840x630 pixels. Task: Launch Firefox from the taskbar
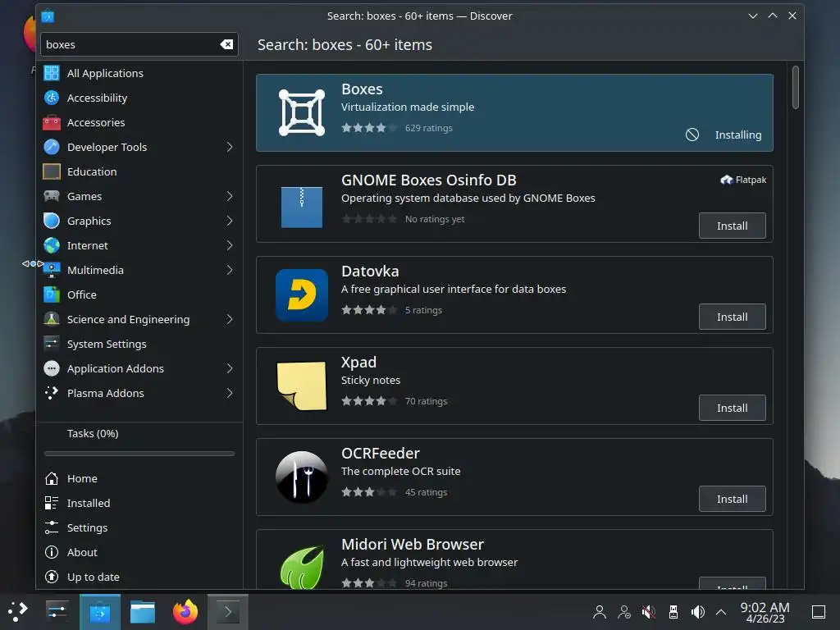click(x=185, y=611)
